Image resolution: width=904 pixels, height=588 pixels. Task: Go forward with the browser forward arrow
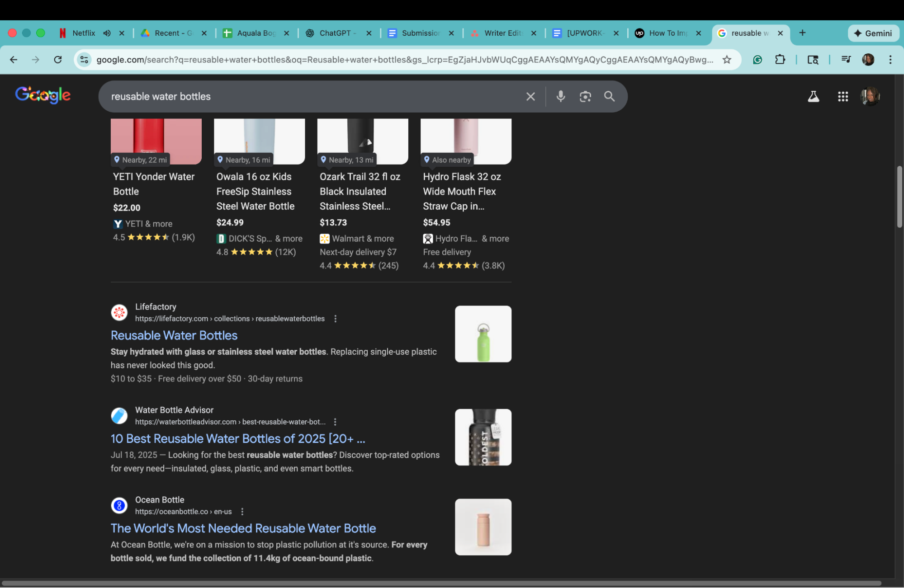pyautogui.click(x=35, y=59)
